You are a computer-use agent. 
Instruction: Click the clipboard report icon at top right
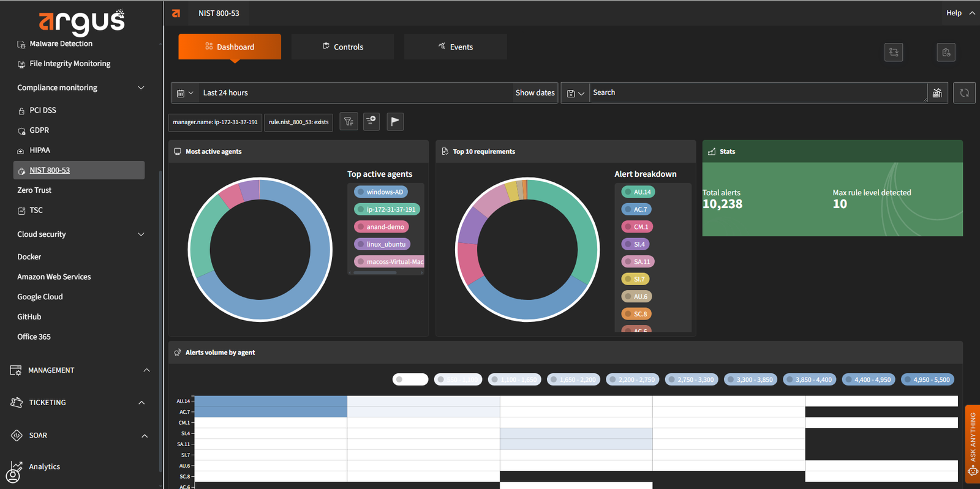coord(946,53)
